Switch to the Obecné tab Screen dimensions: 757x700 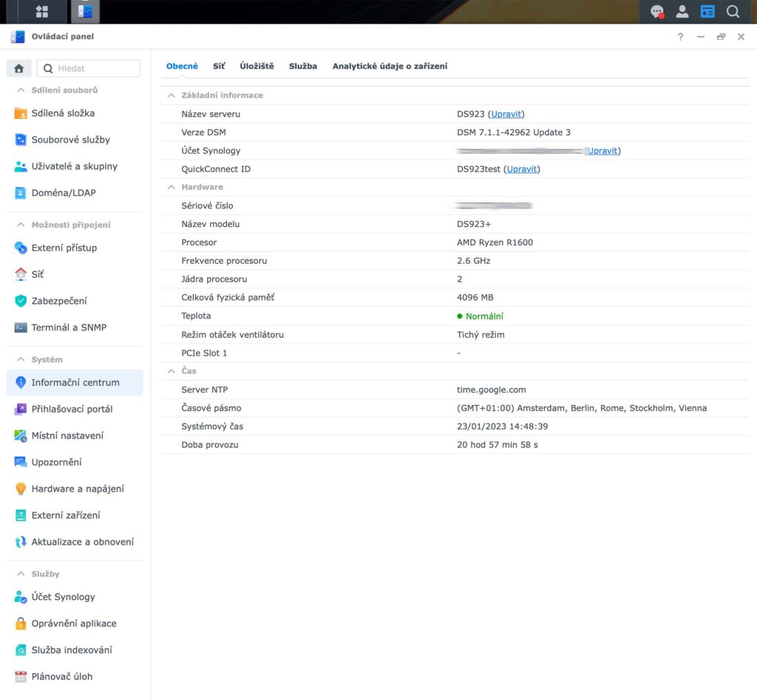tap(182, 66)
